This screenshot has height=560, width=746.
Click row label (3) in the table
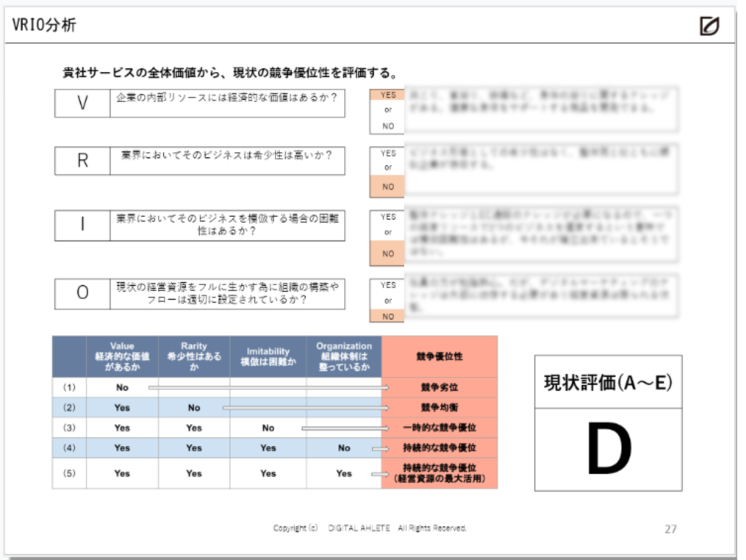point(70,427)
